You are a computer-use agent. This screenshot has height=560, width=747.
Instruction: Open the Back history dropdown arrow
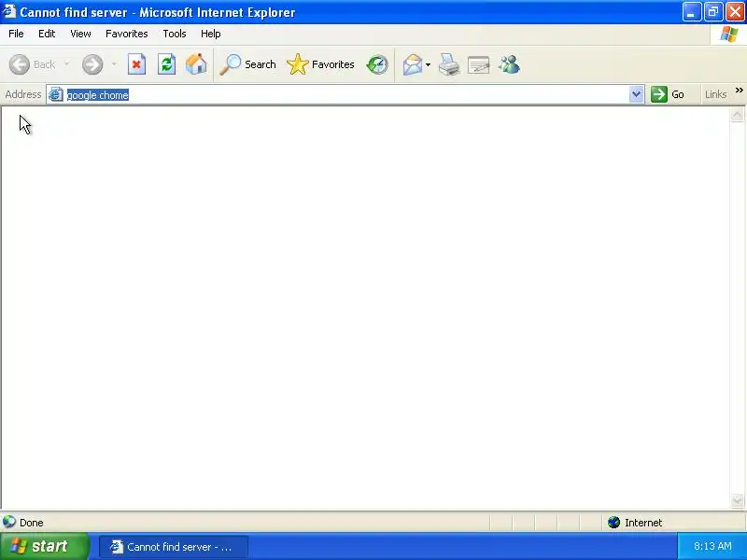(66, 63)
